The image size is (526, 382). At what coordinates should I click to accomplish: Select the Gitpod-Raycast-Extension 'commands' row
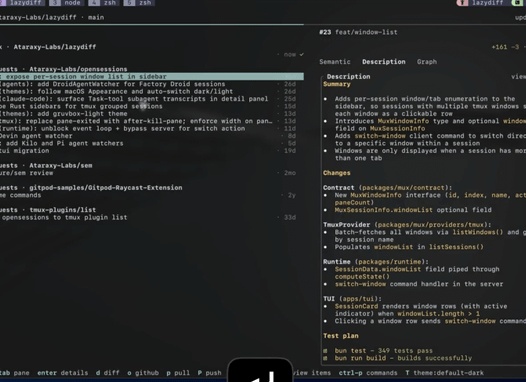click(152, 195)
